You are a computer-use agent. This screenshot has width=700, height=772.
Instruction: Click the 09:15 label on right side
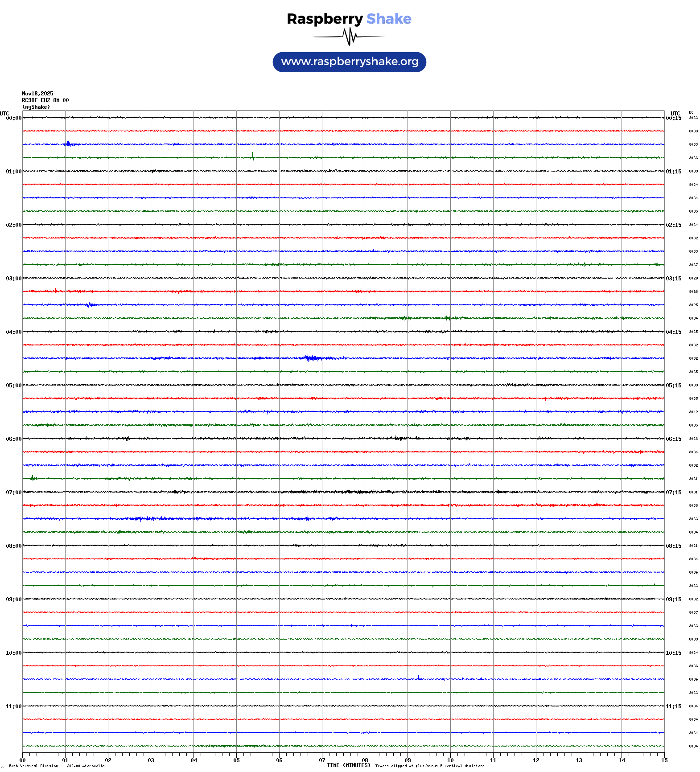tap(673, 600)
